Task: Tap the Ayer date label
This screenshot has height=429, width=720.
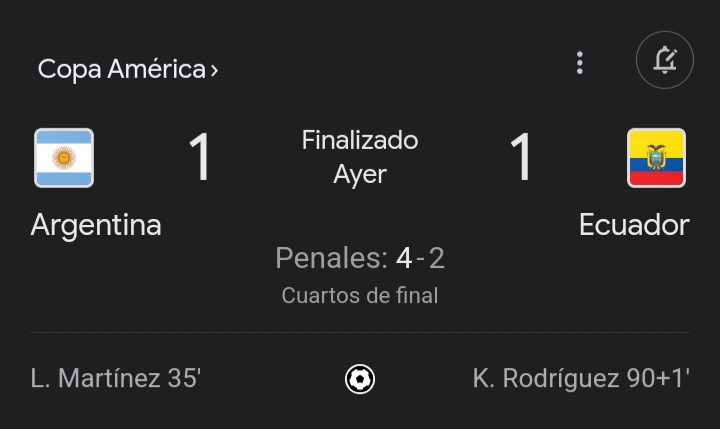Action: [360, 174]
